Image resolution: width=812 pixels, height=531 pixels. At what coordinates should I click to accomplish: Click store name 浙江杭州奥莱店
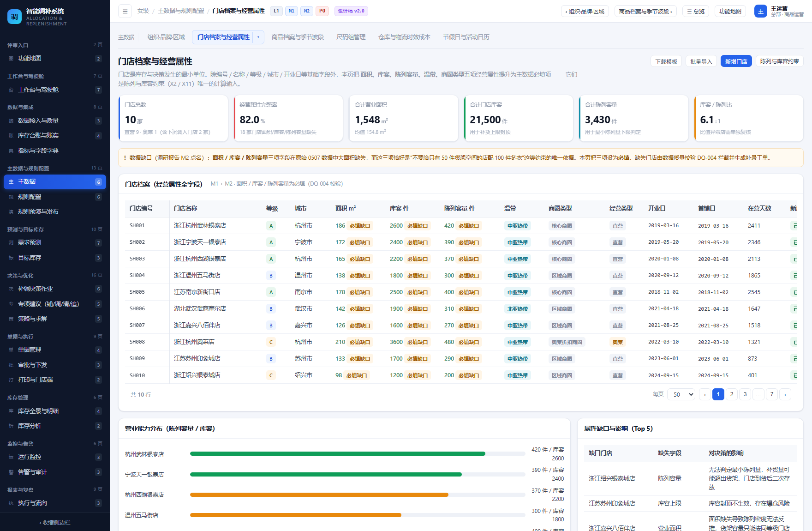point(194,342)
